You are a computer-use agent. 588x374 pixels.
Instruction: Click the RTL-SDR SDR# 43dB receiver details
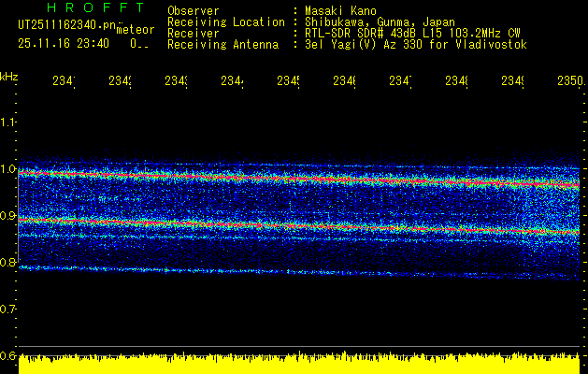tap(412, 34)
